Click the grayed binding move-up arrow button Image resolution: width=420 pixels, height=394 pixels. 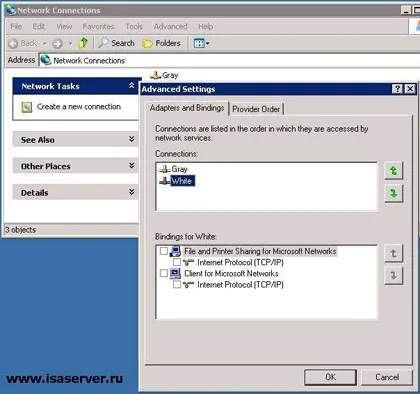[394, 254]
